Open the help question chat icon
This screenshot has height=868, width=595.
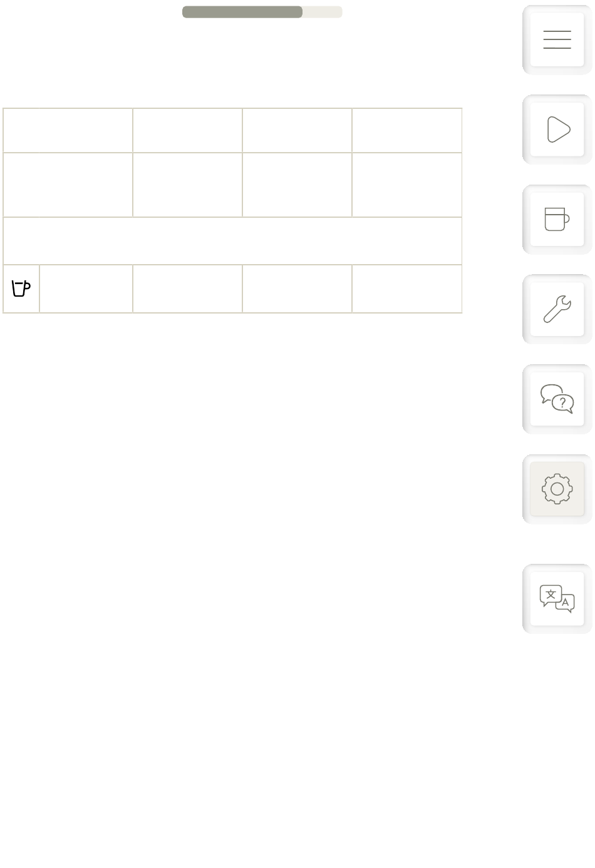[557, 399]
